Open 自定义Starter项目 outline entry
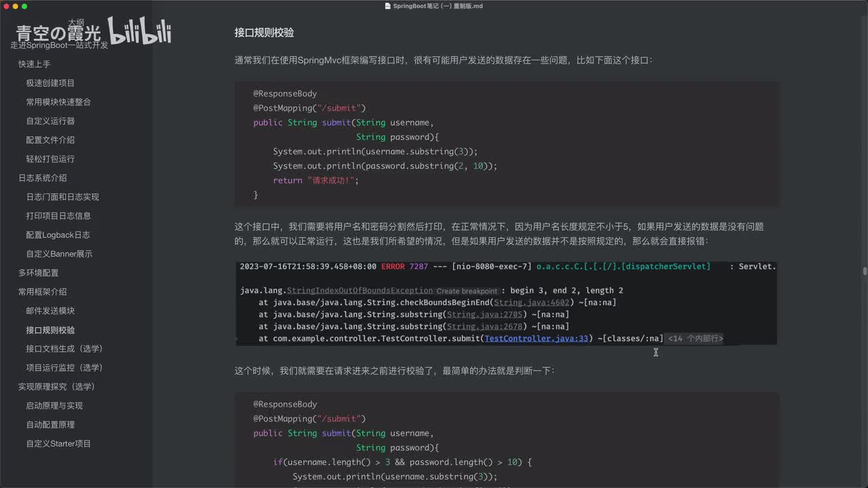Screen dimensions: 868x488 coord(58,443)
